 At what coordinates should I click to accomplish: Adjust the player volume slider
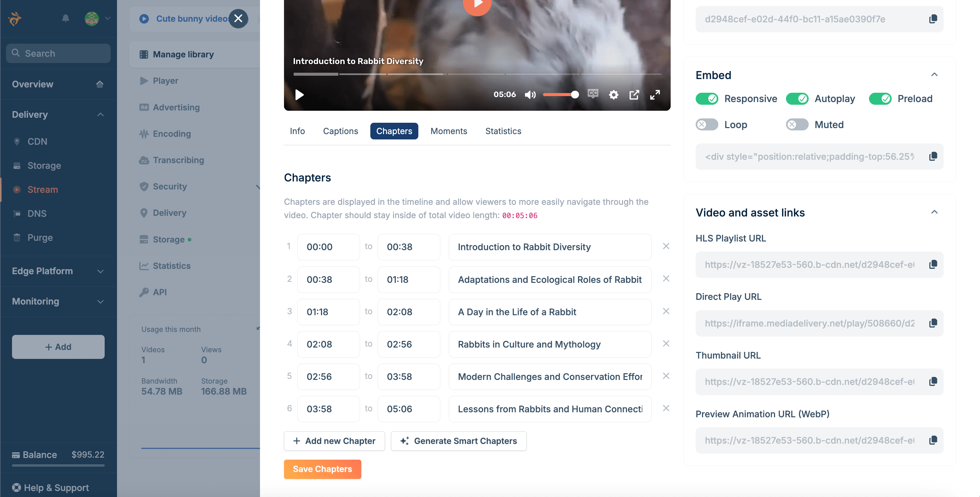pyautogui.click(x=561, y=94)
